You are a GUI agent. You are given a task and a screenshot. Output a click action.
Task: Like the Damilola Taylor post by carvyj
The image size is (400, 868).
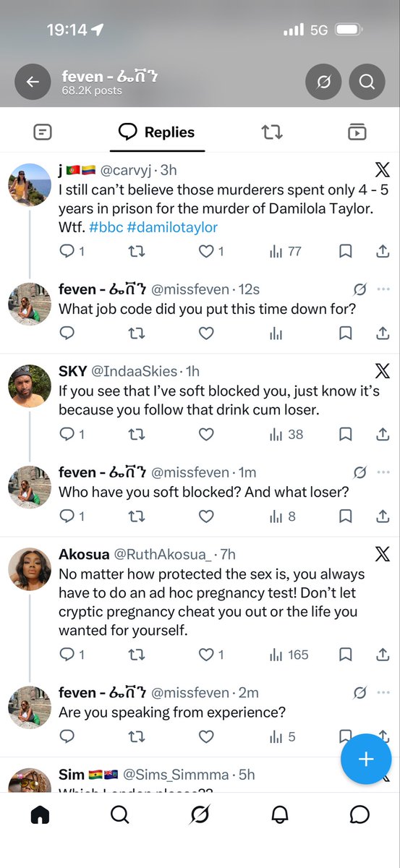206,251
